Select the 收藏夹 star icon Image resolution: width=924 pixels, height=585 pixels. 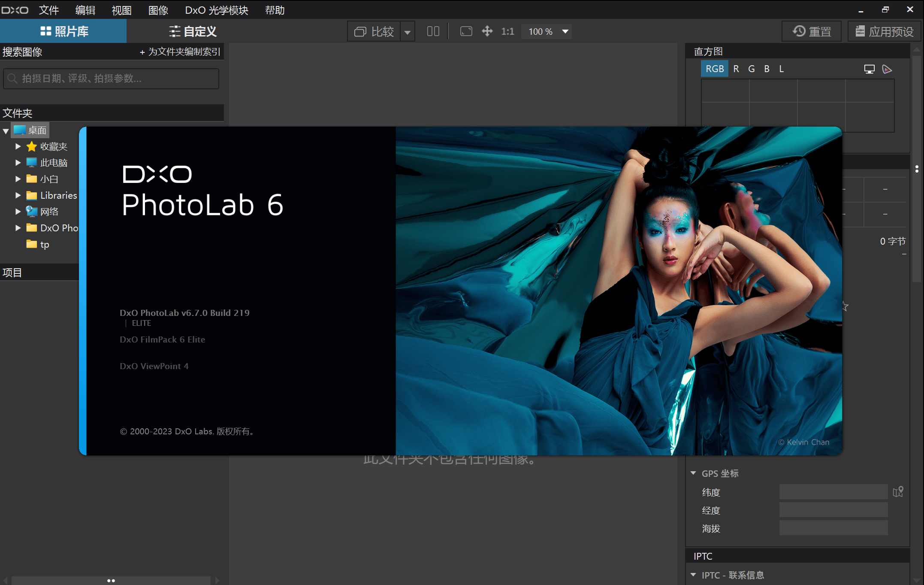click(x=31, y=146)
